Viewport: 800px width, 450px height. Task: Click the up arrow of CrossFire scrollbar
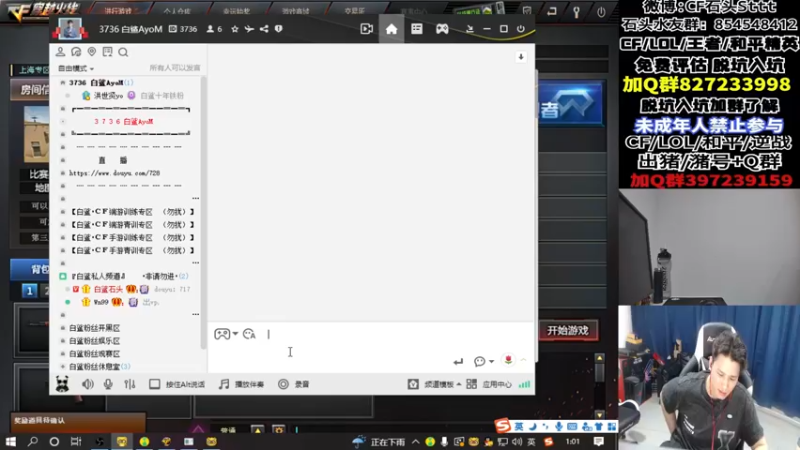tap(599, 358)
